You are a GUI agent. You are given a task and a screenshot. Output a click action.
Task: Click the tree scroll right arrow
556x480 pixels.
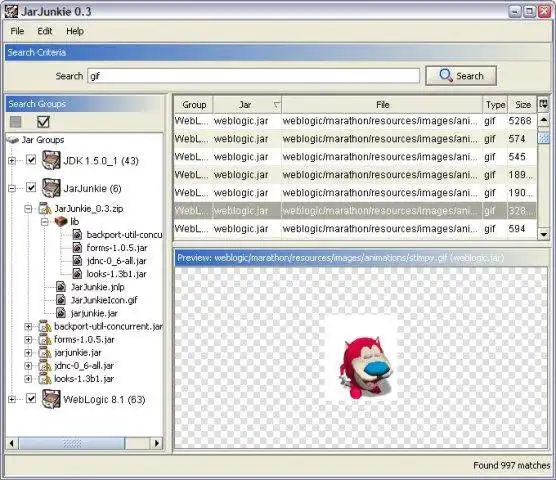click(x=156, y=443)
